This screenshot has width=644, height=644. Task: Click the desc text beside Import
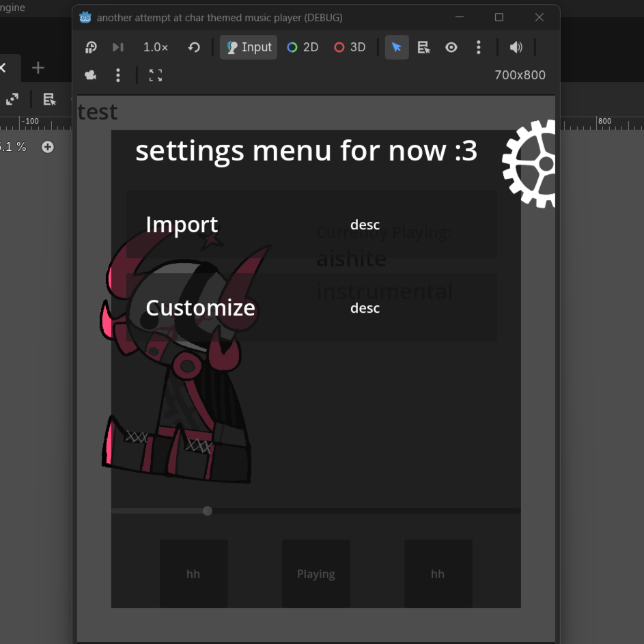point(365,225)
